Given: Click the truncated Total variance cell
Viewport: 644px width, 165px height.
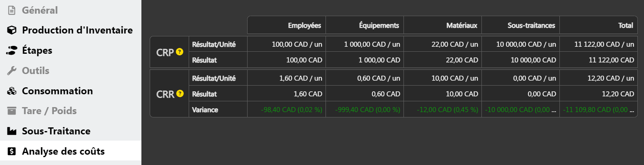Looking at the screenshot, I should click(x=598, y=110).
